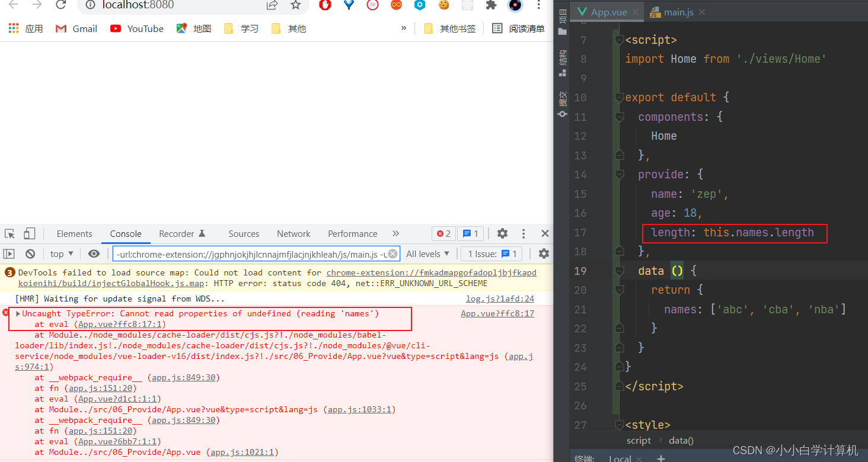Clear the console

point(30,254)
